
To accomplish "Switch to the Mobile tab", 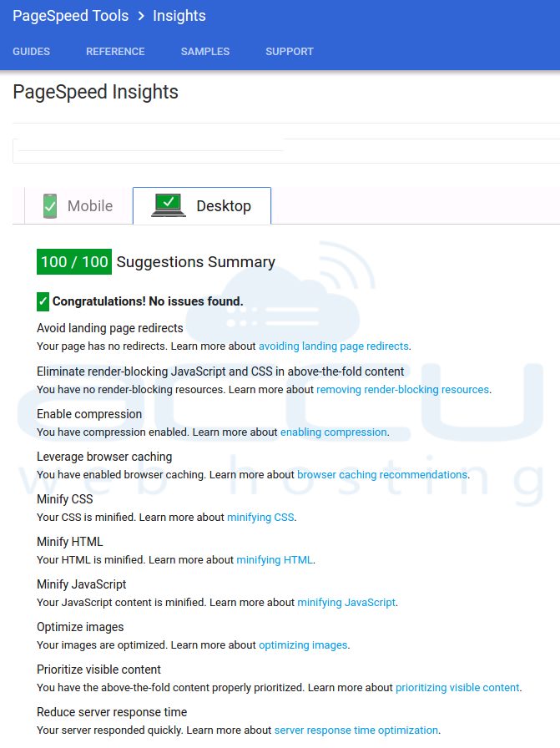I will tap(78, 206).
